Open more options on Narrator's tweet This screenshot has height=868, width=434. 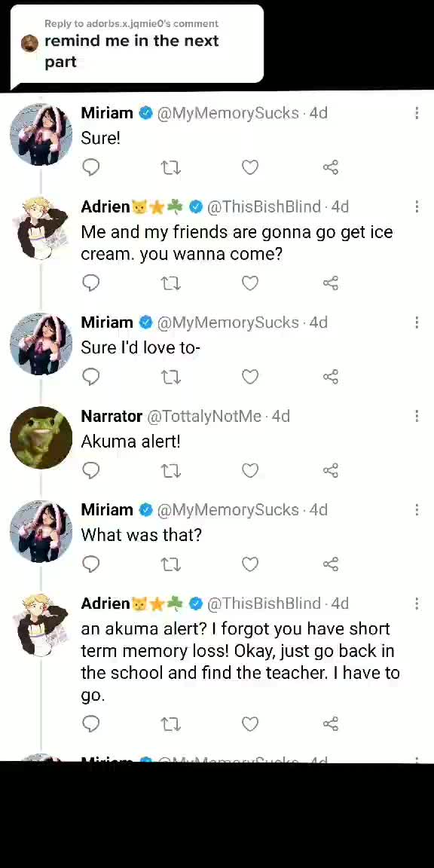pos(417,416)
